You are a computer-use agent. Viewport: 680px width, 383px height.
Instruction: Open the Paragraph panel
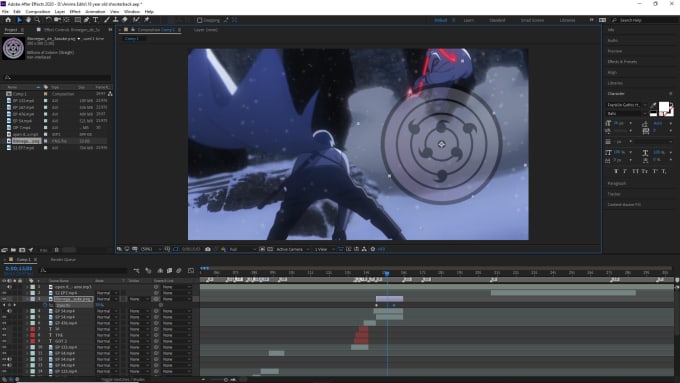pos(617,183)
